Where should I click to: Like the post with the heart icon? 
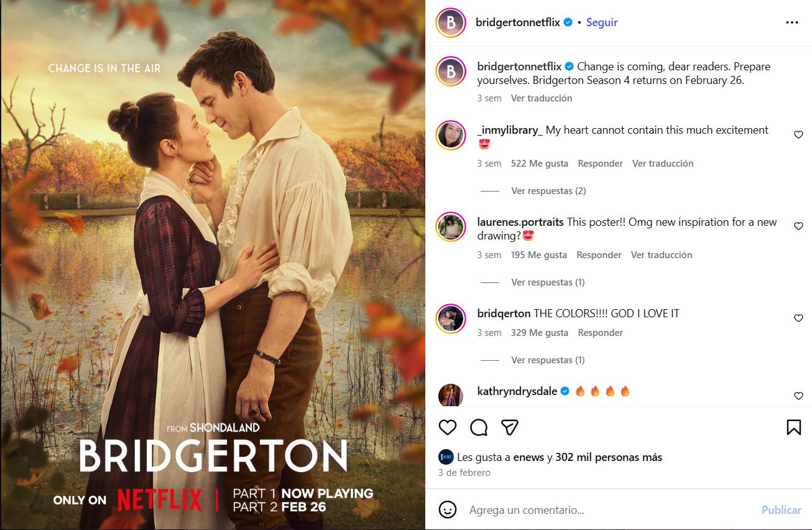pos(448,427)
